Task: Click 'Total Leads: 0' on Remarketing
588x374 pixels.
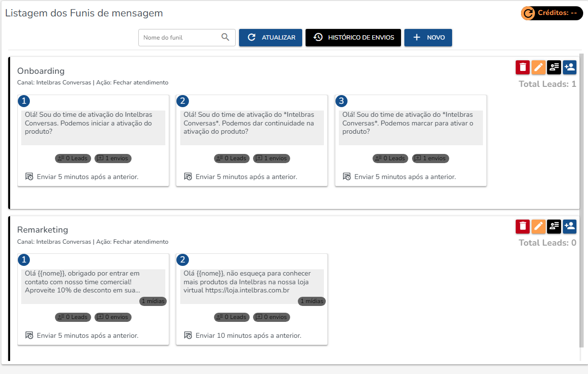Action: click(x=548, y=243)
